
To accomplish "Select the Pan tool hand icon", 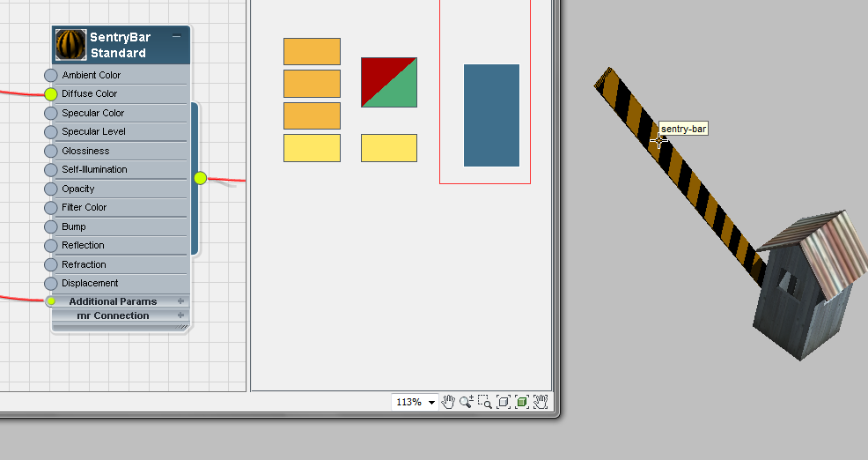I will tap(448, 402).
